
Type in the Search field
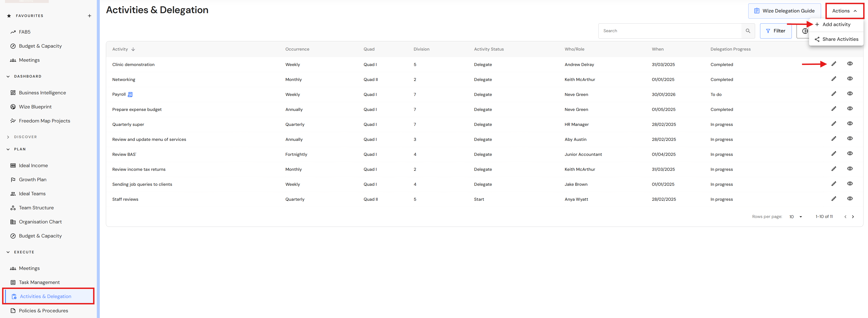670,31
